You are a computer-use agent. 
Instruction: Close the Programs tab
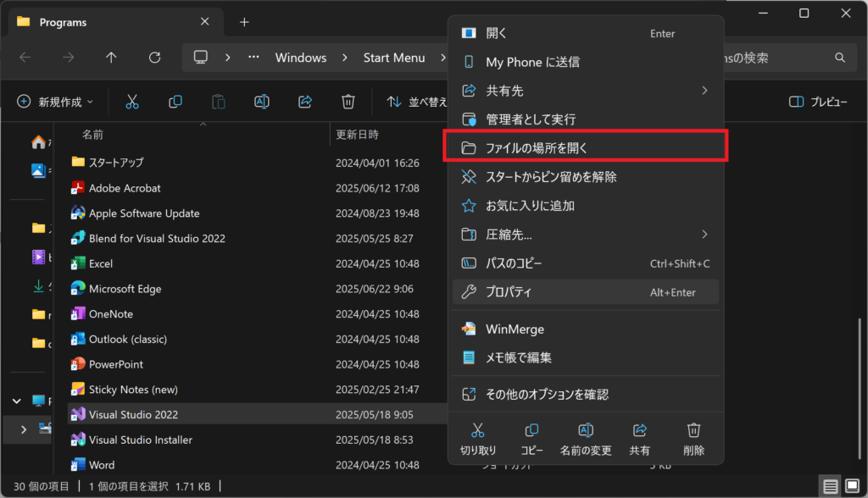(x=205, y=21)
